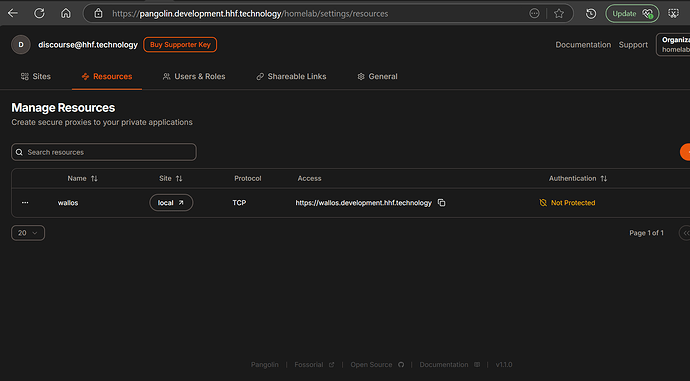Screen dimensions: 690x381
Task: Copy the wallos access URL
Action: 441,203
